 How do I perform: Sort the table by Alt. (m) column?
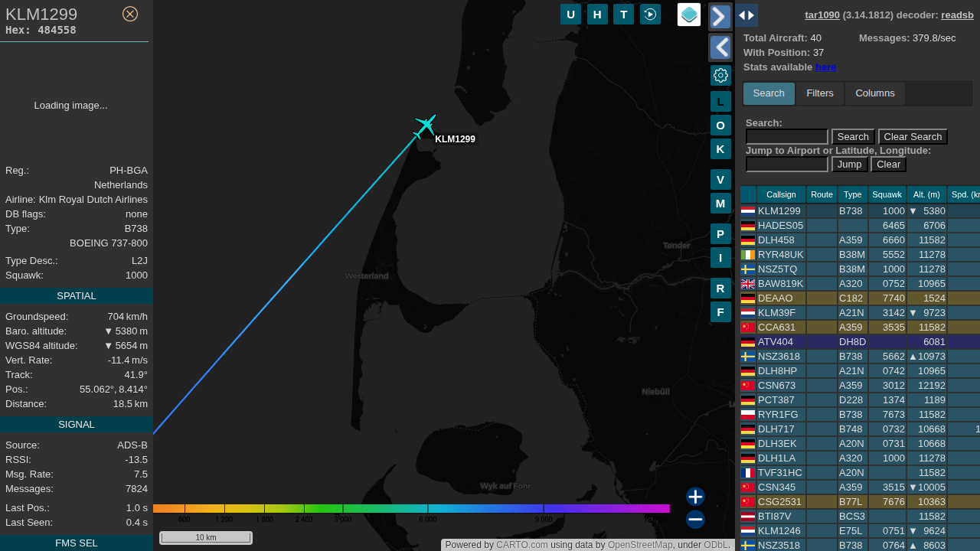tap(926, 194)
